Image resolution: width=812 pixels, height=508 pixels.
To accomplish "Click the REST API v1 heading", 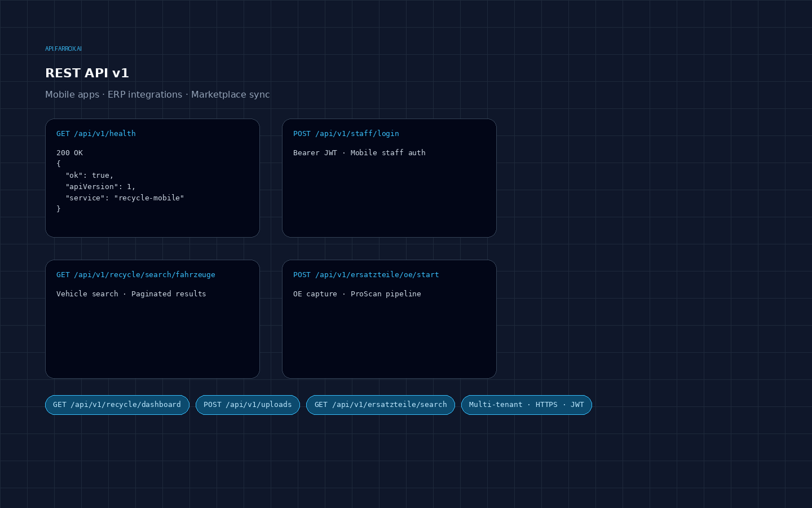I will pos(87,73).
